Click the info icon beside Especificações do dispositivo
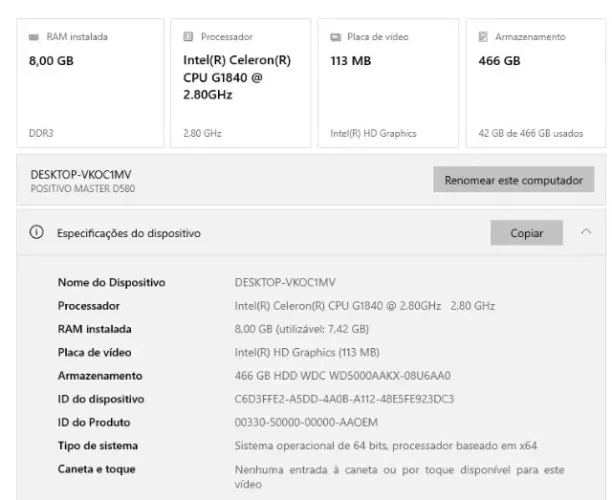The width and height of the screenshot is (612, 500). tap(37, 232)
